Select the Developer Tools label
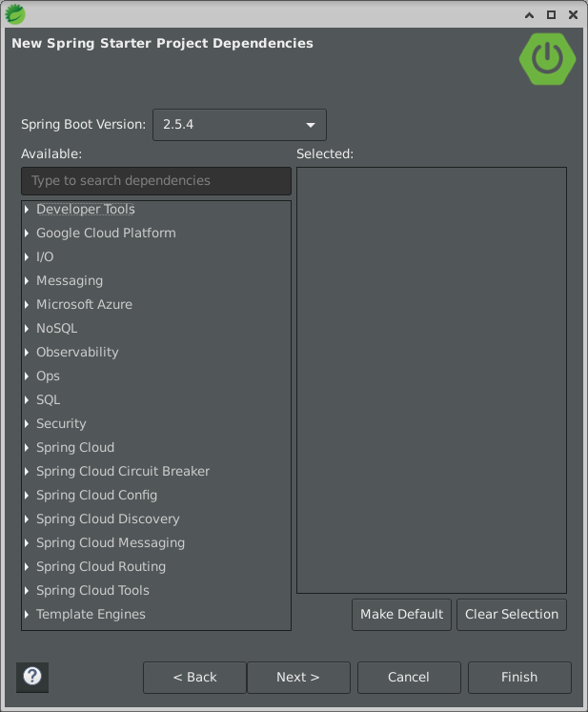The height and width of the screenshot is (712, 588). tap(86, 210)
